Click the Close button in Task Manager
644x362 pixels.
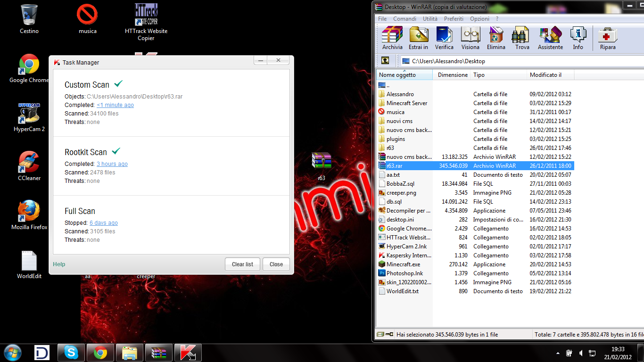point(276,264)
